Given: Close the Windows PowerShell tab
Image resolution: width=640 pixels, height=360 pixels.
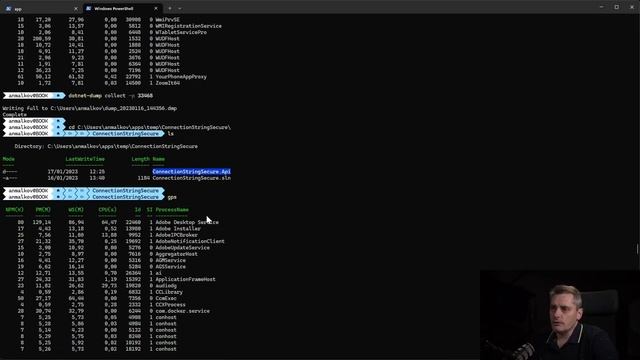Looking at the screenshot, I should (156, 8).
